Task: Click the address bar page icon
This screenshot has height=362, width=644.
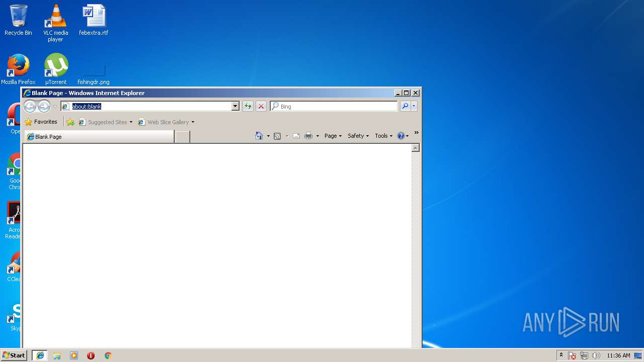Action: pyautogui.click(x=65, y=106)
